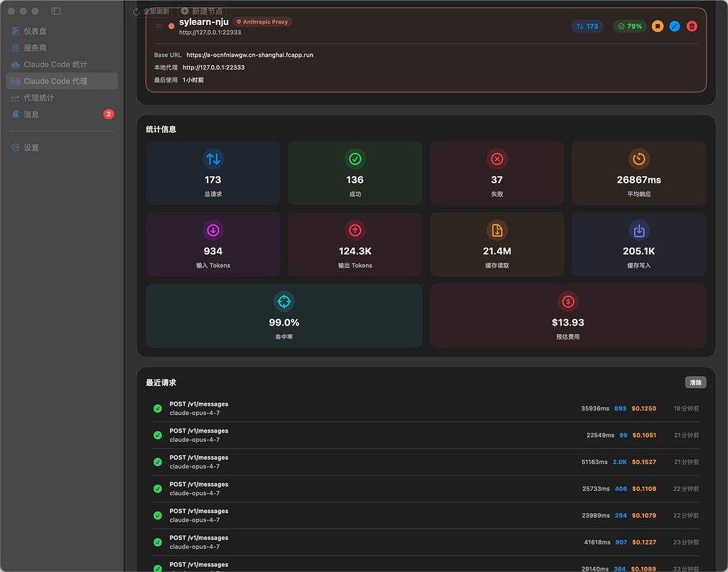Open 消息 with 2 unread
This screenshot has height=572, width=728.
pyautogui.click(x=62, y=114)
